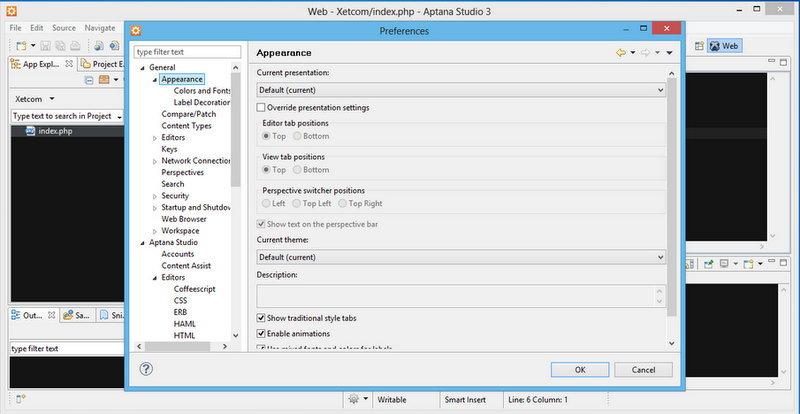
Task: Open the Preferences header view menu arrow
Action: 669,53
